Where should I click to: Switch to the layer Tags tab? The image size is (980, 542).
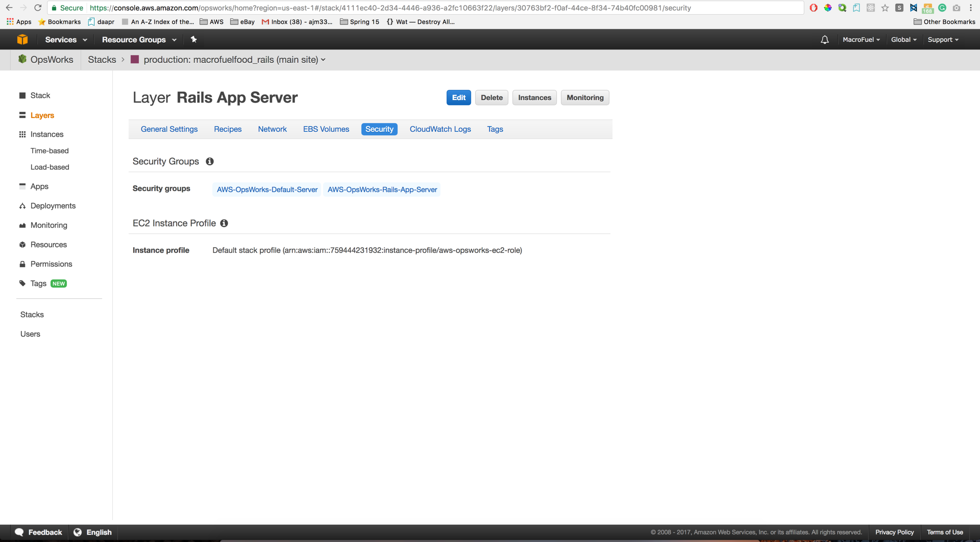tap(495, 129)
